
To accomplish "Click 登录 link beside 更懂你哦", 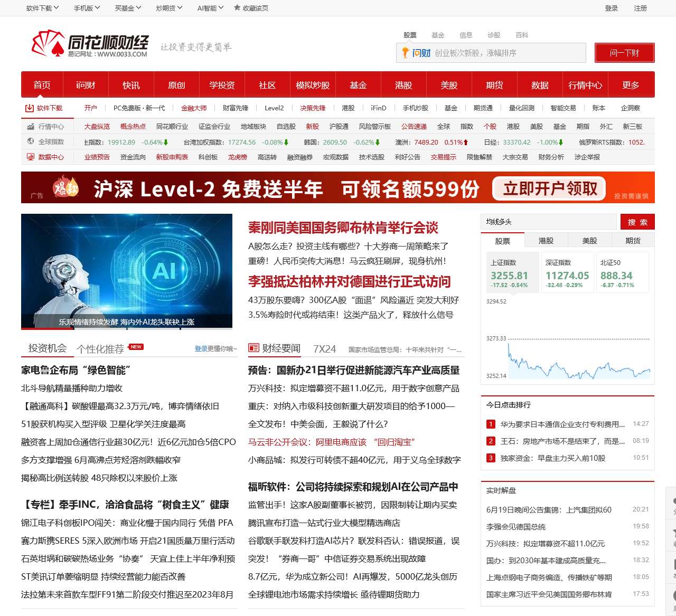I will click(201, 348).
